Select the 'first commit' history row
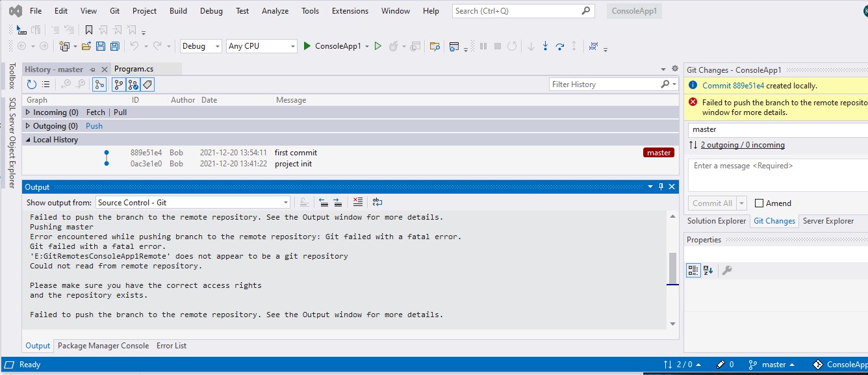This screenshot has width=868, height=375. 349,153
